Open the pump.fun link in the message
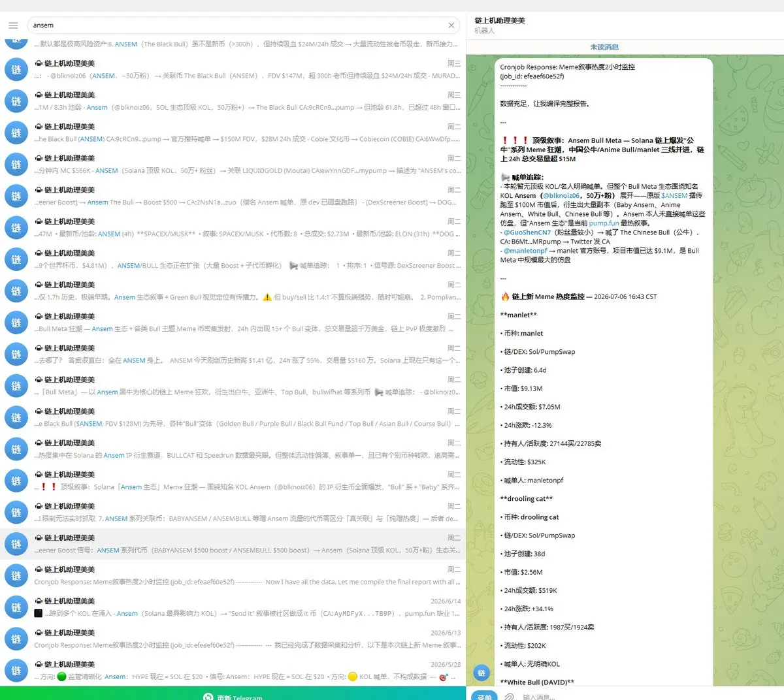Viewport: 784px width, 700px height. pyautogui.click(x=604, y=223)
